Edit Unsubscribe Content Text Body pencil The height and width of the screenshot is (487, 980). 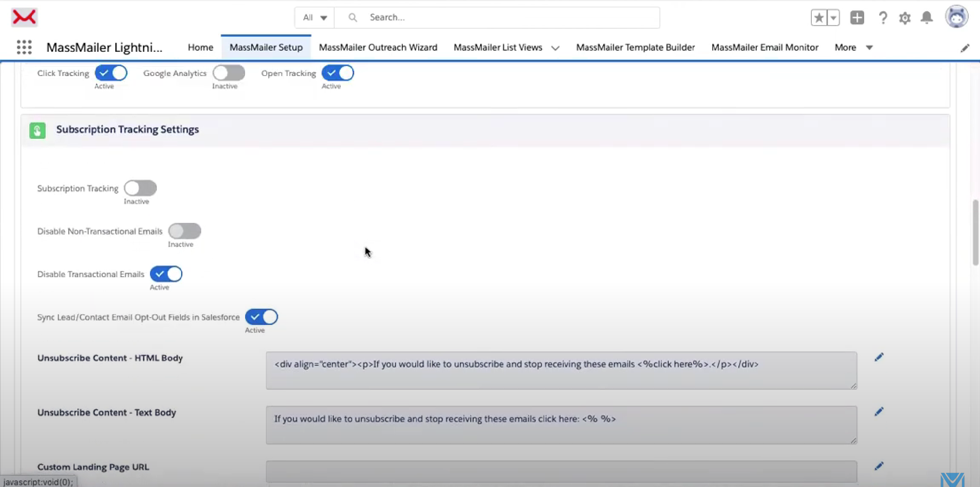pos(879,411)
